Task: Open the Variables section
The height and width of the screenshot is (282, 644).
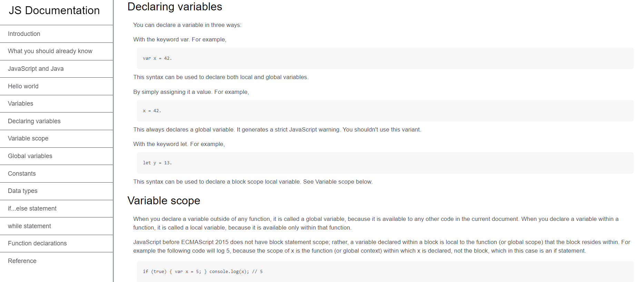Action: pos(20,104)
